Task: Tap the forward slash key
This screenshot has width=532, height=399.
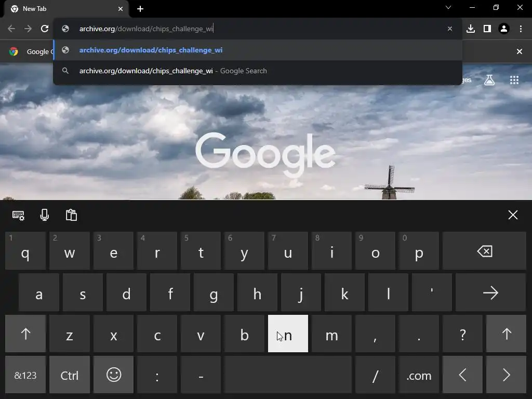Action: click(x=375, y=375)
